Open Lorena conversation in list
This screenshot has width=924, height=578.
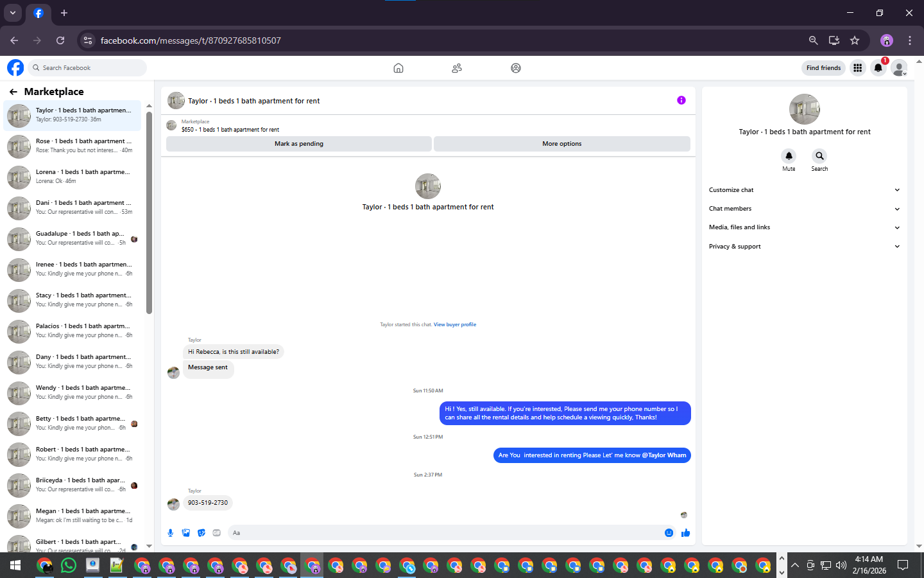pyautogui.click(x=72, y=177)
